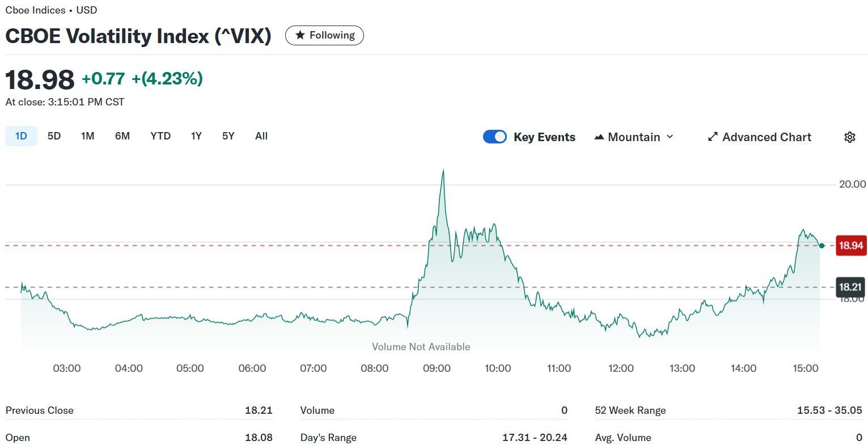Click the 15:00 time axis label
Viewport: 868px width, 445px height.
coord(805,368)
